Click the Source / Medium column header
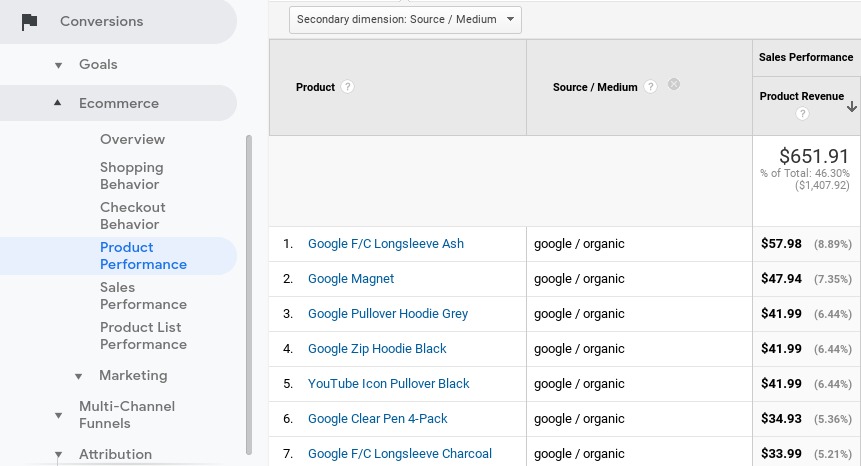The height and width of the screenshot is (466, 861). point(595,87)
